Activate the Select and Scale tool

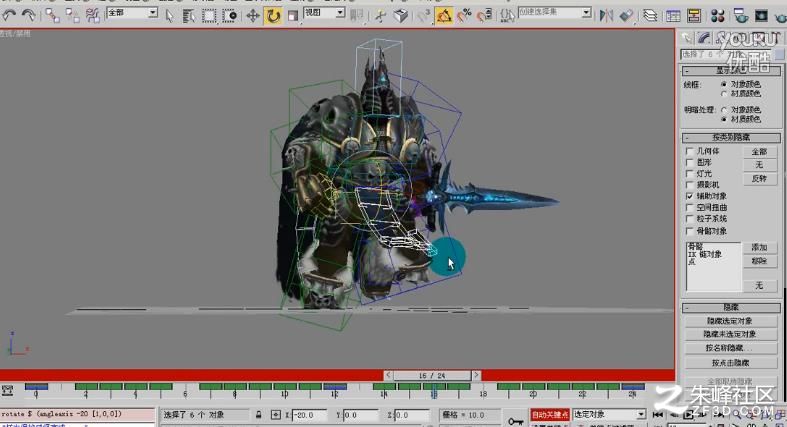(293, 16)
